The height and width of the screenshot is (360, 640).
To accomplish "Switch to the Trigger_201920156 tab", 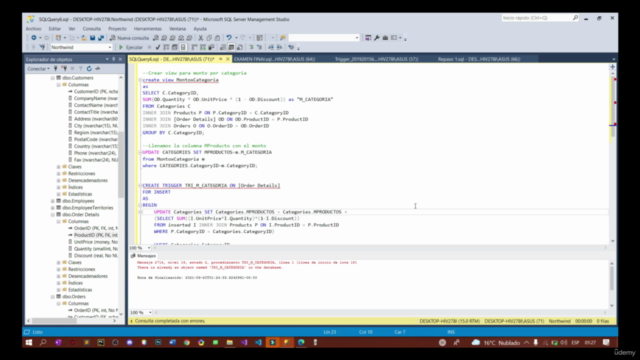I will tap(376, 59).
